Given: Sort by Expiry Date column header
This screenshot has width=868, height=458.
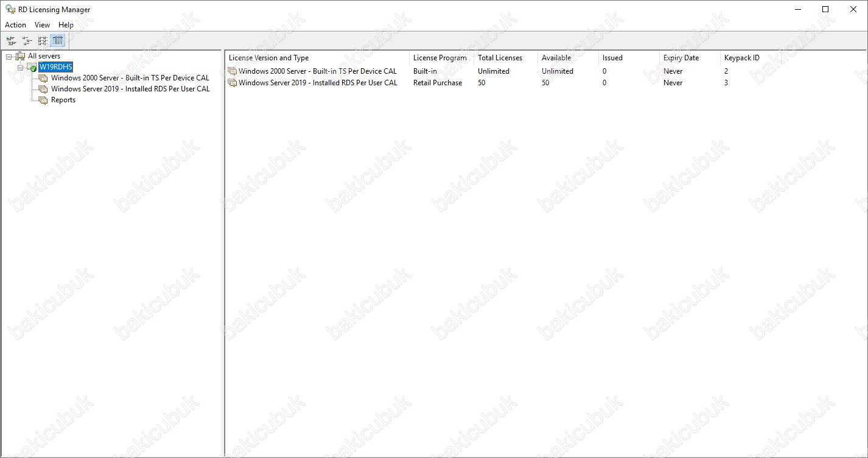Looking at the screenshot, I should (690, 58).
